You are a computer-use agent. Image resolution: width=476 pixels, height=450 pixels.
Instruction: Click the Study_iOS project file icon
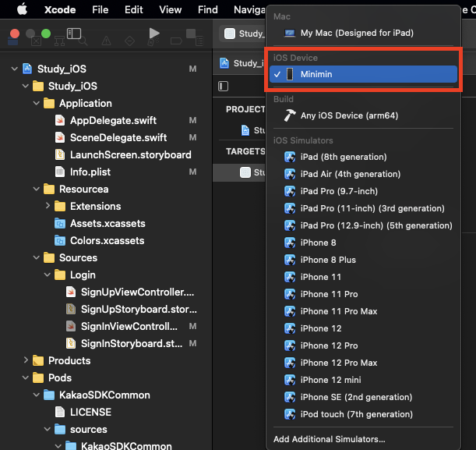(x=27, y=69)
